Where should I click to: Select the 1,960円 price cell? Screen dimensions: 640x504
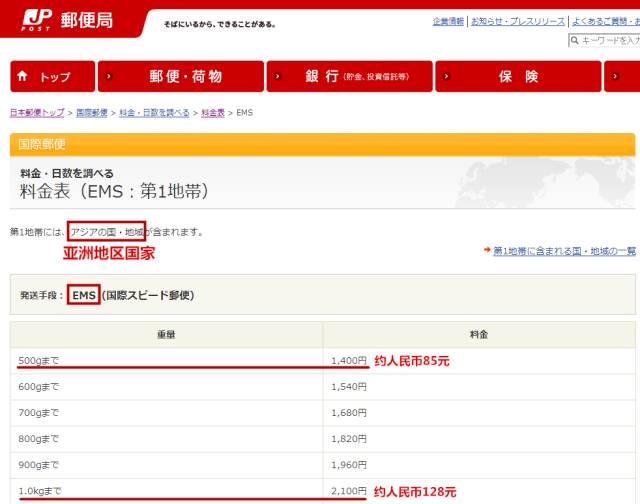[x=479, y=465]
